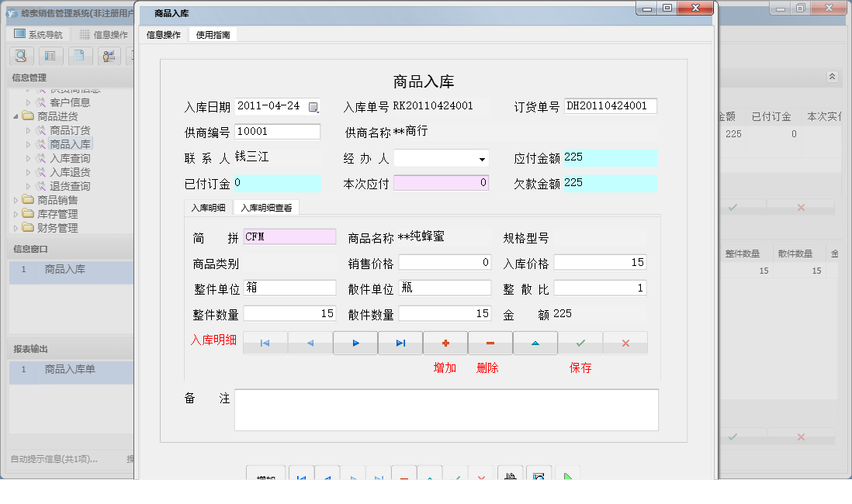
Task: Open the information list toolbar icon
Action: [x=50, y=55]
